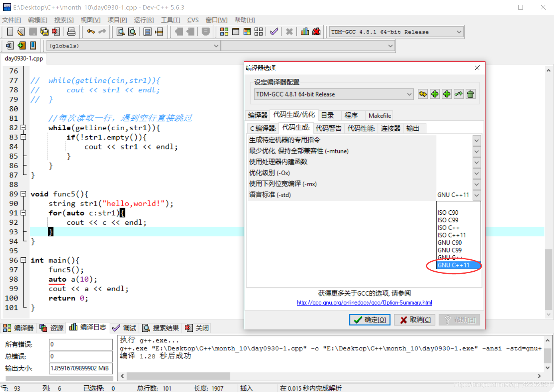Open profiling analysis chart icon
The width and height of the screenshot is (554, 392).
305,31
